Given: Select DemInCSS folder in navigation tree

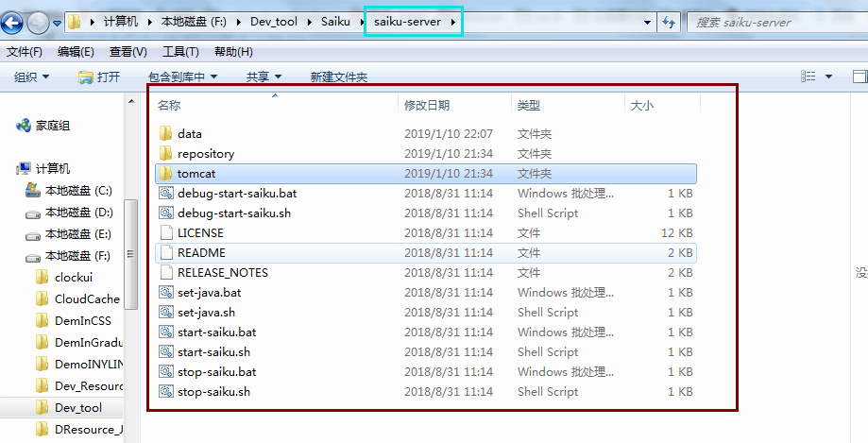Looking at the screenshot, I should pos(82,320).
